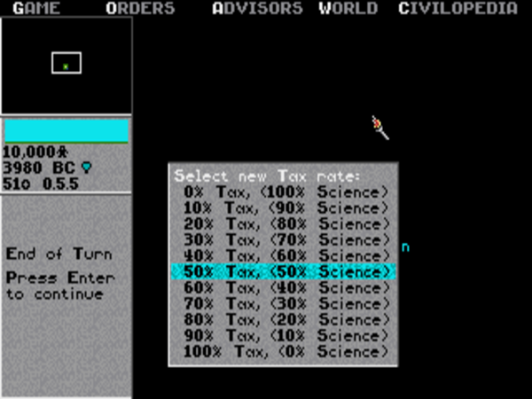Open the WORLD menu

(x=348, y=8)
